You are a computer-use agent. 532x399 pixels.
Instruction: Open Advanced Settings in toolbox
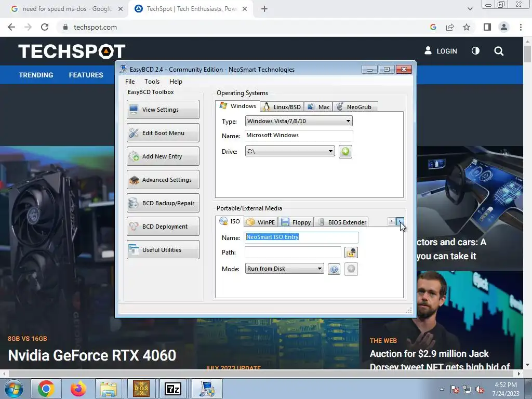tap(163, 179)
